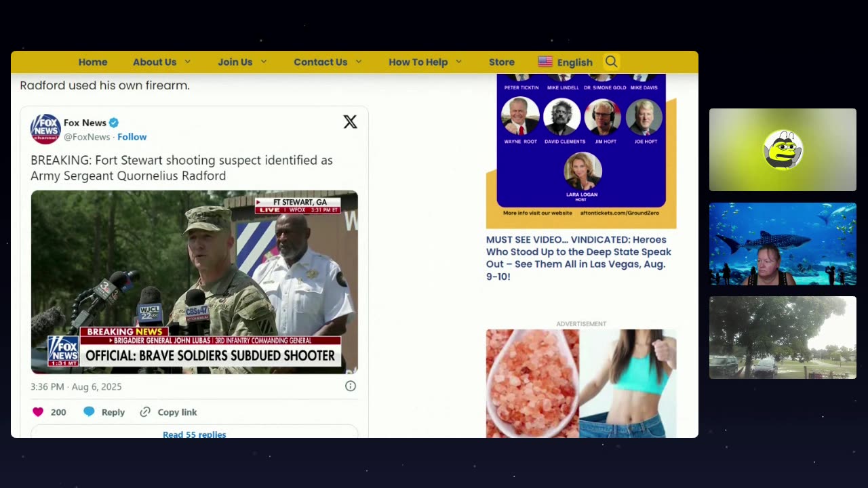Like the tweet with the heart icon
The width and height of the screenshot is (868, 488).
pos(38,412)
